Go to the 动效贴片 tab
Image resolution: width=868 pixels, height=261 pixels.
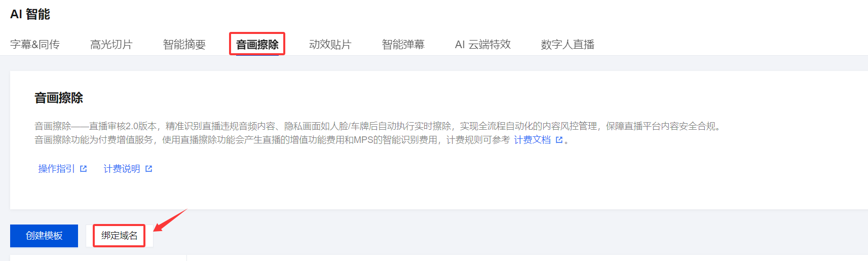pos(330,45)
